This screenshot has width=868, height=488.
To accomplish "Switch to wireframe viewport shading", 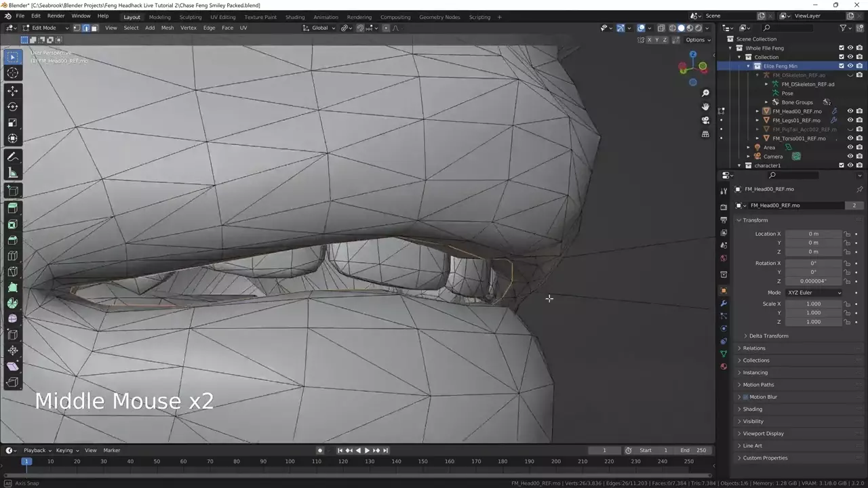I will pyautogui.click(x=672, y=28).
